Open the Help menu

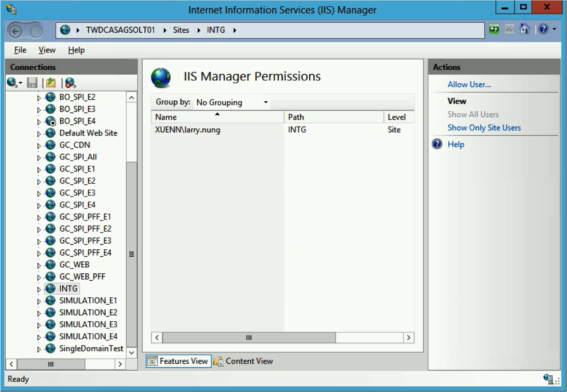(x=76, y=50)
